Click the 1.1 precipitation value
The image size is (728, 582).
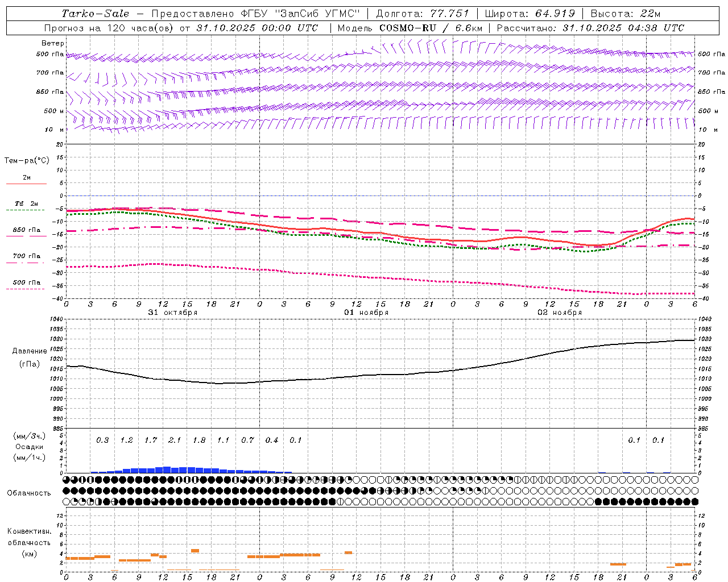tap(223, 440)
